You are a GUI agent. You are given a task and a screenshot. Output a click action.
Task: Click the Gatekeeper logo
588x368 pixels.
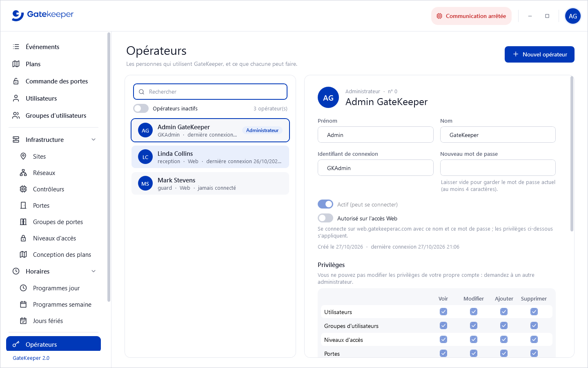(x=43, y=15)
